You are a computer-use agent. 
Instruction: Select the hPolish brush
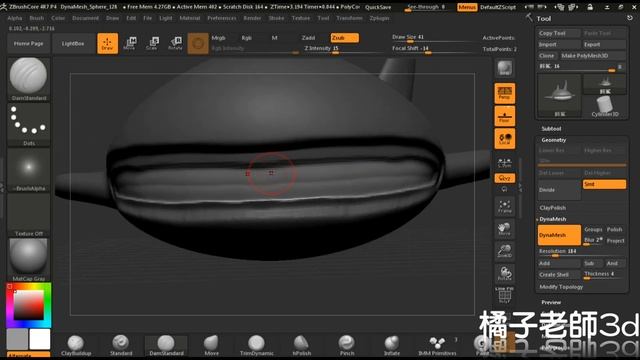click(x=302, y=345)
